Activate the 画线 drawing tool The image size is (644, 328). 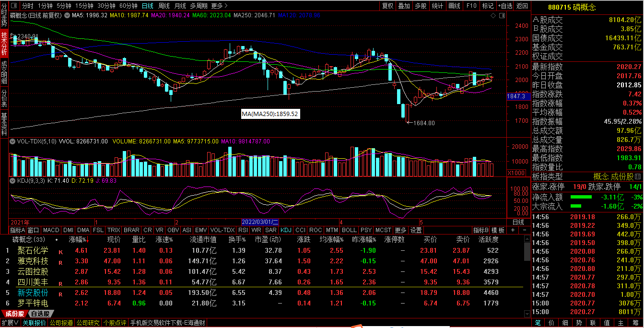pyautogui.click(x=454, y=6)
